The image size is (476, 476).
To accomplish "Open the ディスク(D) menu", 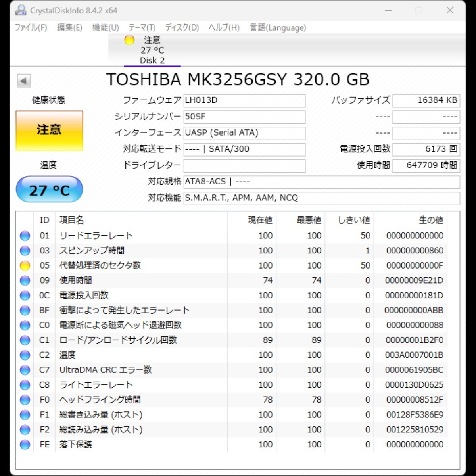I will click(182, 28).
